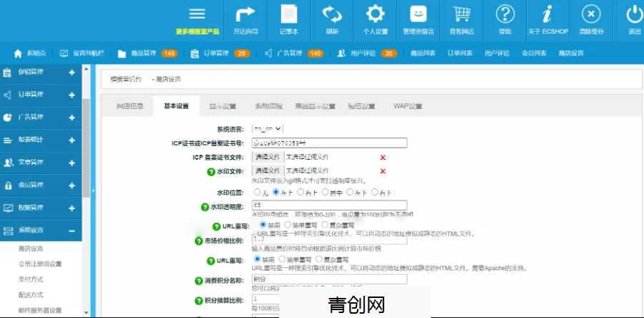644x318 pixels.
Task: Switch to the 短信设置 tab
Action: pyautogui.click(x=361, y=106)
